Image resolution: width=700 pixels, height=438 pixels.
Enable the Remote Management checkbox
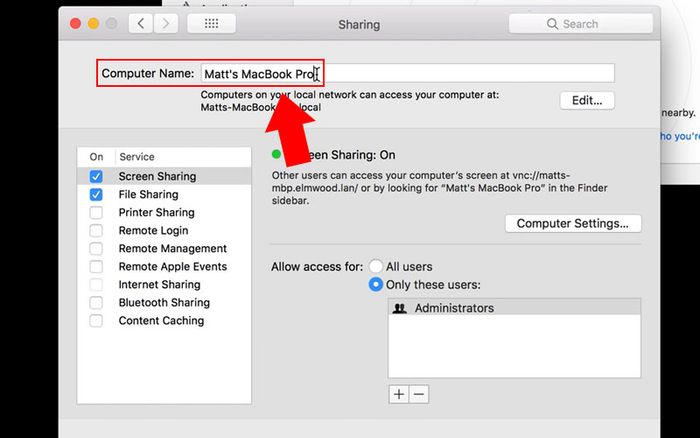point(96,248)
